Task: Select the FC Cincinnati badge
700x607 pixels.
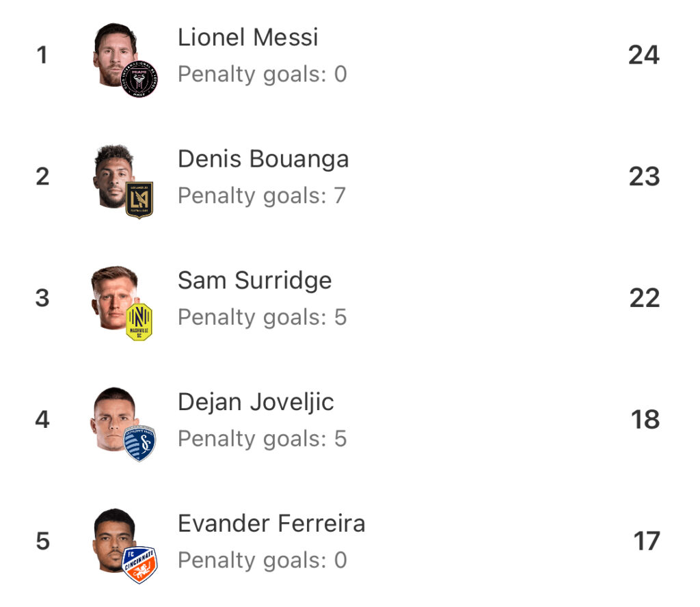Action: [x=139, y=565]
